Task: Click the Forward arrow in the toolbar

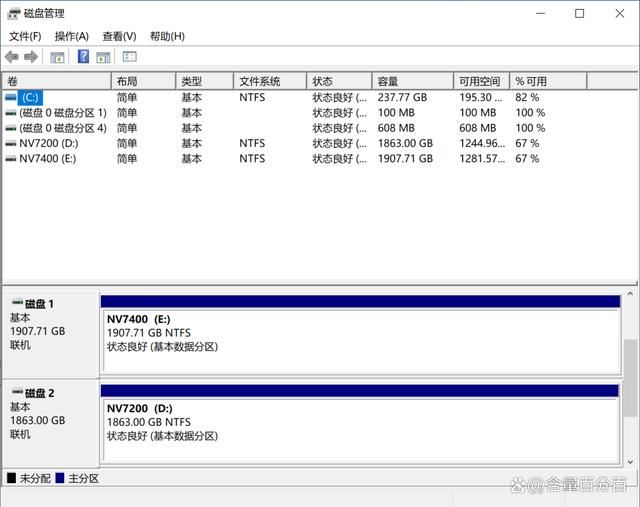Action: pos(31,57)
